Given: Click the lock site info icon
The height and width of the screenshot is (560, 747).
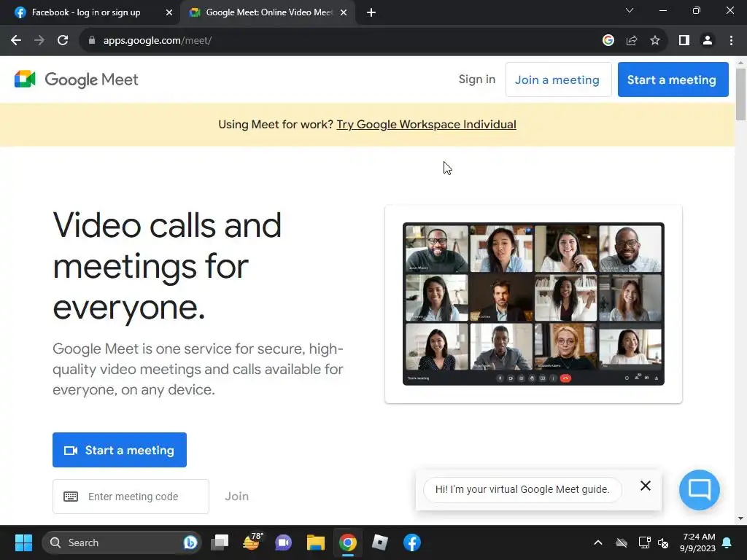Looking at the screenshot, I should point(92,41).
